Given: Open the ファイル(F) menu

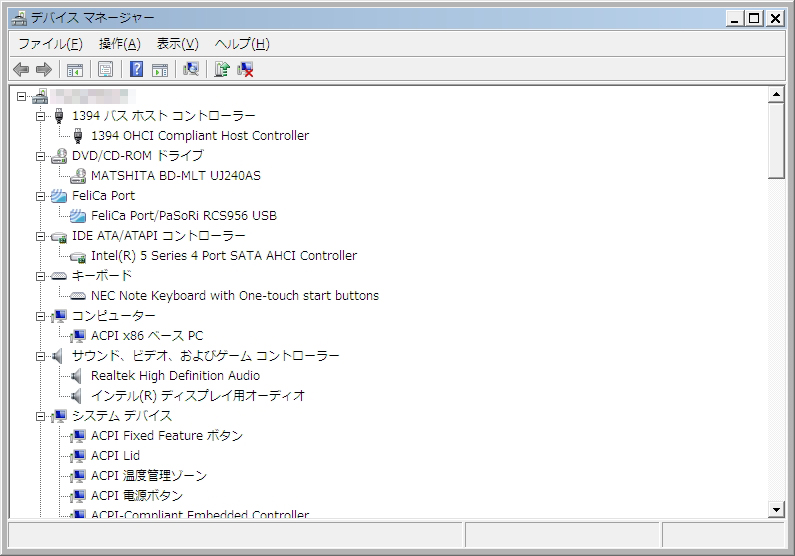Looking at the screenshot, I should pos(51,44).
